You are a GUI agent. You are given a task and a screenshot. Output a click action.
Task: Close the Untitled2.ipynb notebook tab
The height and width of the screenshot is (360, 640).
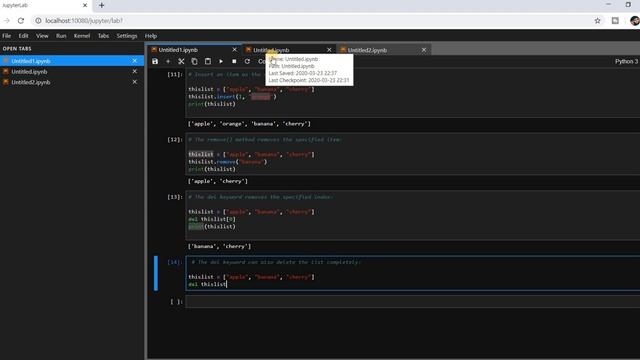[424, 50]
